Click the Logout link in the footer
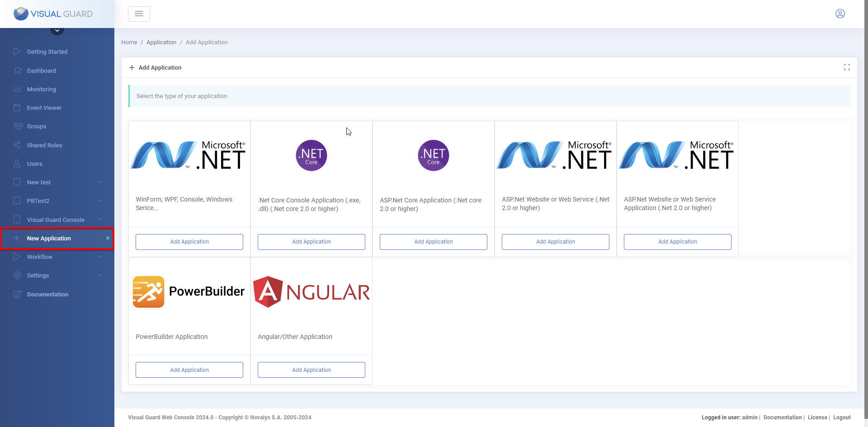 point(842,418)
